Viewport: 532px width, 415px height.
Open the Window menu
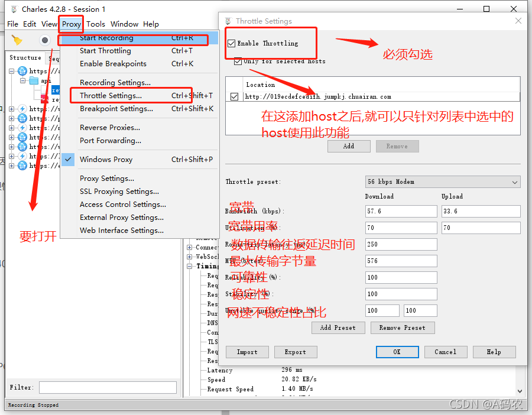coord(124,24)
